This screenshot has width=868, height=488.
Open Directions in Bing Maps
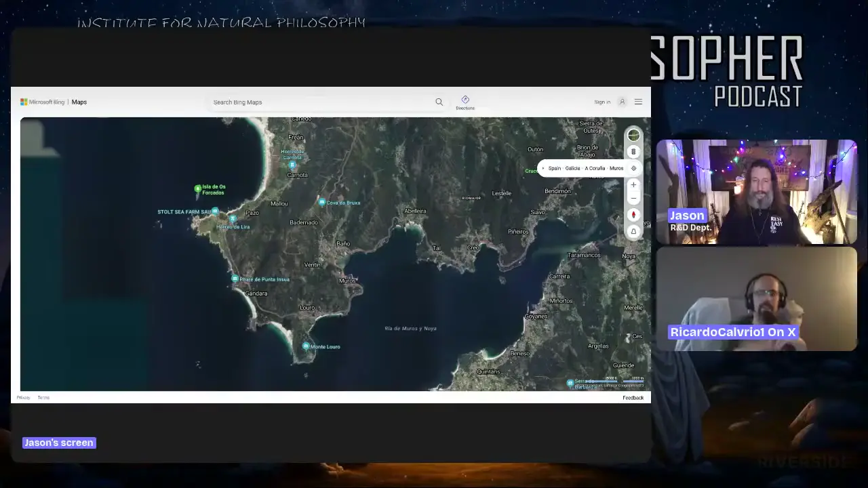(465, 102)
